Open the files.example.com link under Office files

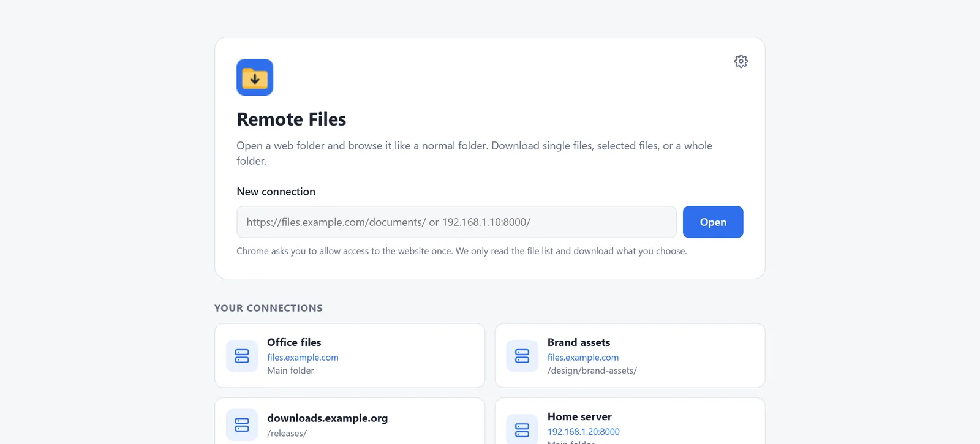tap(303, 358)
